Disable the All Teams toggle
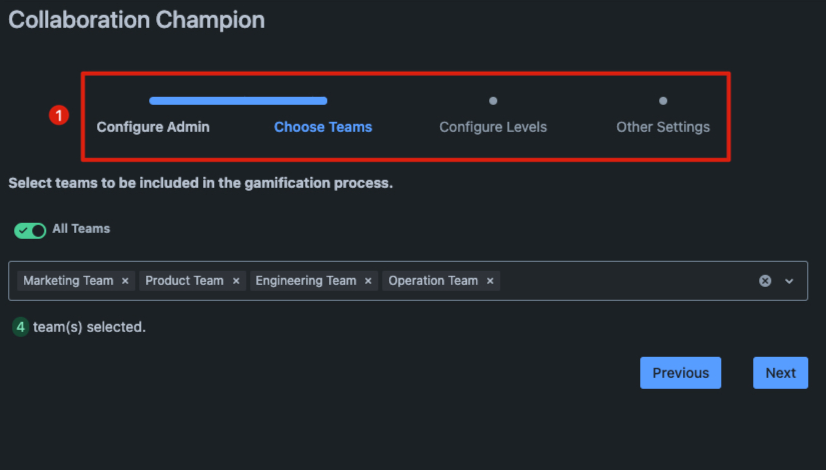The height and width of the screenshot is (470, 826). pyautogui.click(x=30, y=230)
